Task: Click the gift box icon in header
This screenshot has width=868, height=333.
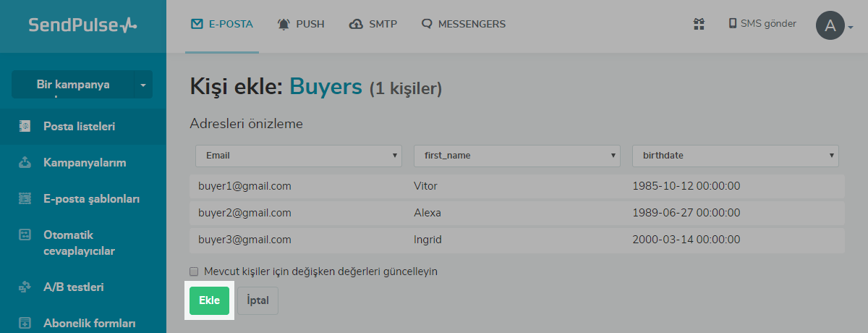Action: point(698,25)
